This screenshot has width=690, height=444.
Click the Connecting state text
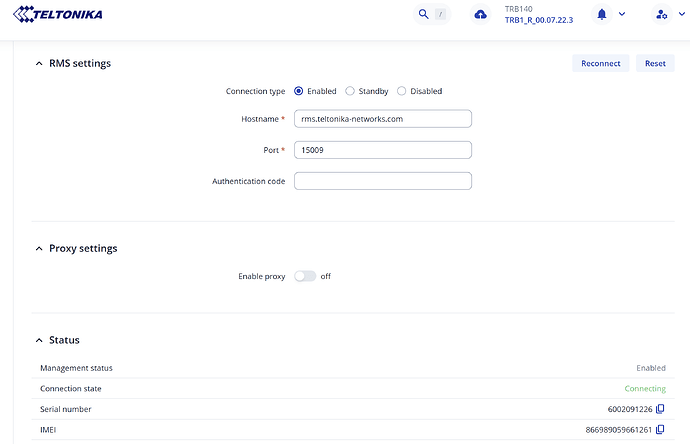coord(645,389)
